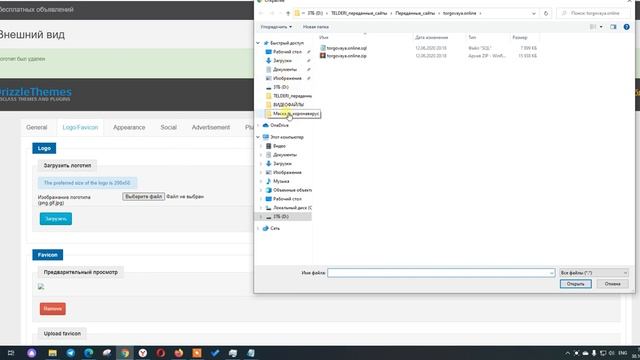Open Музыка under Этот компьютер
Viewport: 640px width, 360px height.
281,181
